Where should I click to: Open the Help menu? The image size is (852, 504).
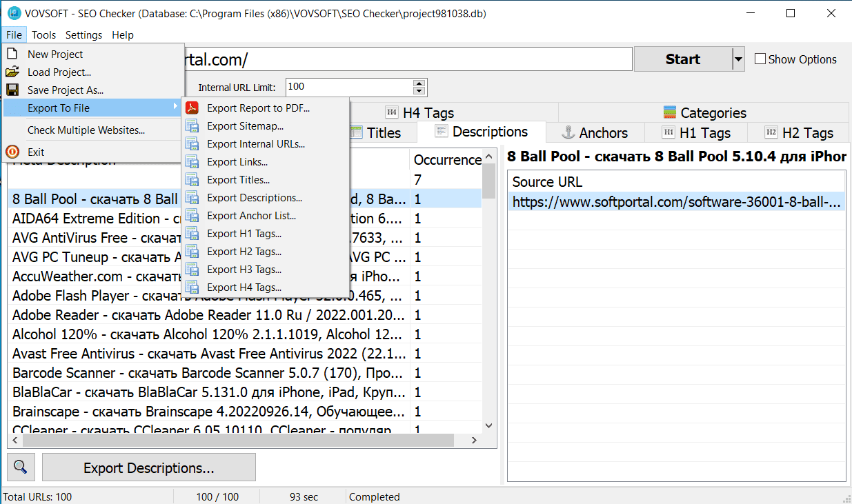pos(123,35)
